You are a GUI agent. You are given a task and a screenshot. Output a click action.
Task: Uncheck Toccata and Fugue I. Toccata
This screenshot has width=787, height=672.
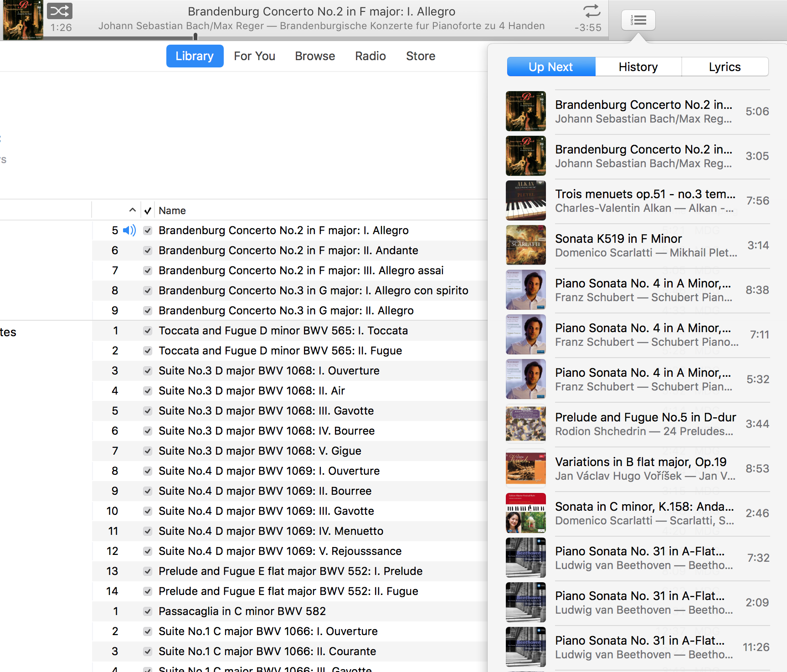[x=148, y=331]
